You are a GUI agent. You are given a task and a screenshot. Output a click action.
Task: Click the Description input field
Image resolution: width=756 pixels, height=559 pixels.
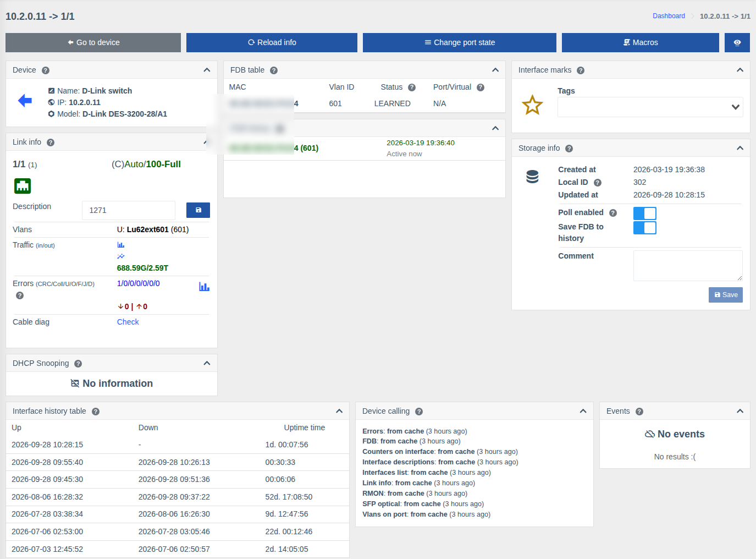click(129, 210)
